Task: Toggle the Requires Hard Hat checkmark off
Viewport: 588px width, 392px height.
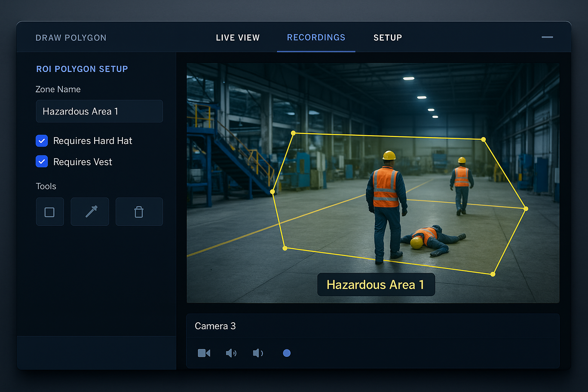Action: coord(42,140)
